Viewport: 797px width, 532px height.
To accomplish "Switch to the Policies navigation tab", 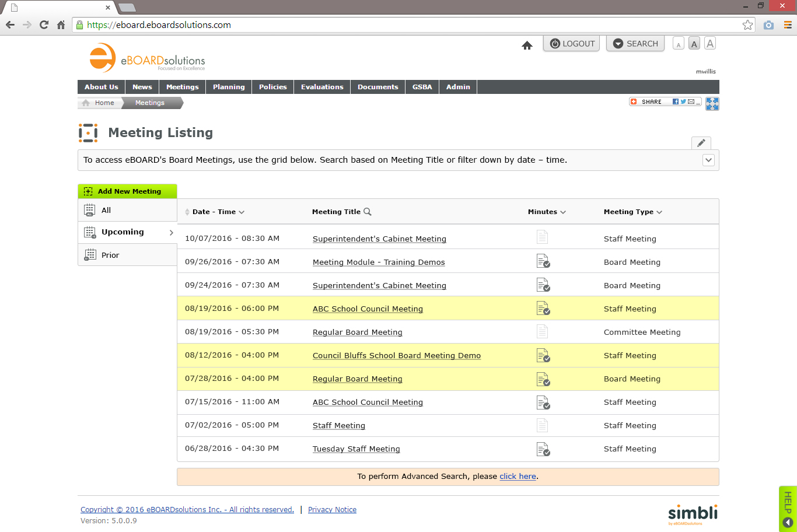I will (272, 86).
